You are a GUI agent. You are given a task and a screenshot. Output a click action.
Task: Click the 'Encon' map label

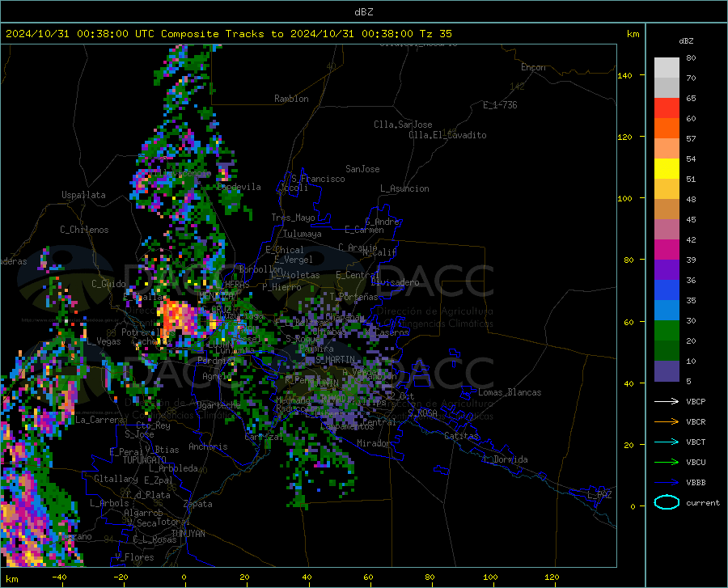(533, 67)
